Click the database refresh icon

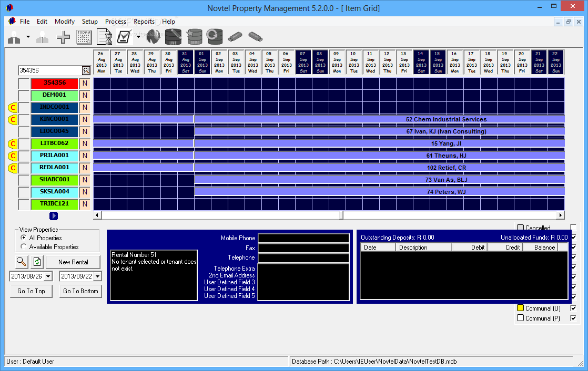215,37
